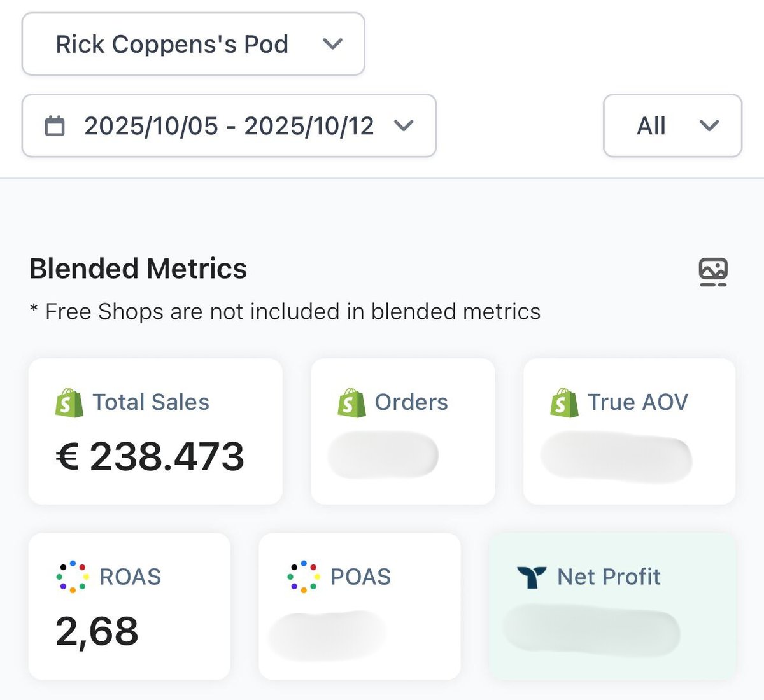764x700 pixels.
Task: Open the True AOV metric card
Action: pyautogui.click(x=629, y=433)
